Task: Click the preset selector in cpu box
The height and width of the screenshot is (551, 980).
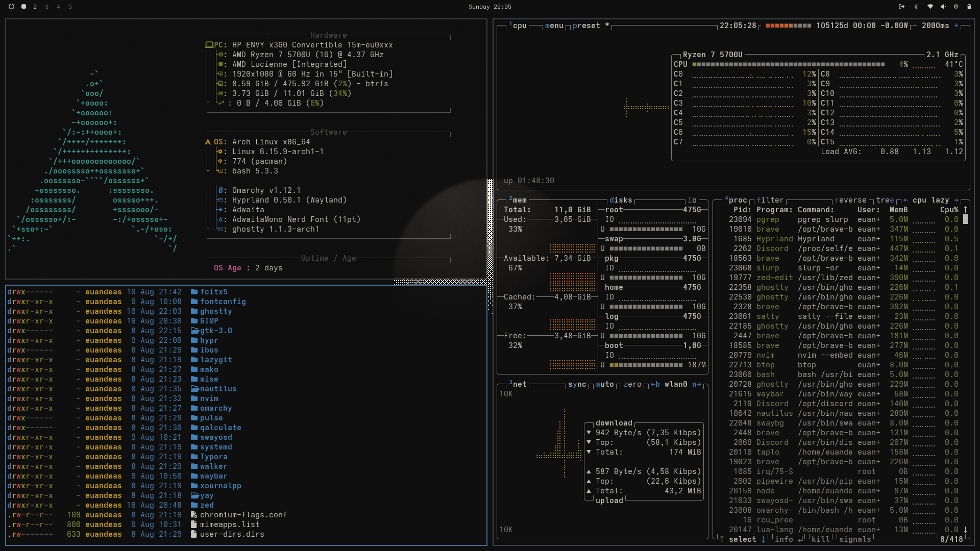Action: (586, 26)
